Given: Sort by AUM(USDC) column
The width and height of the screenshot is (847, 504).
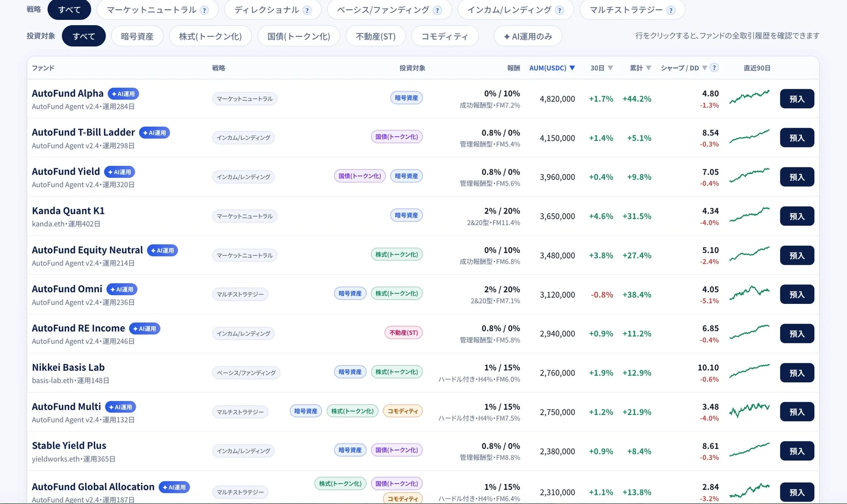Looking at the screenshot, I should (552, 68).
